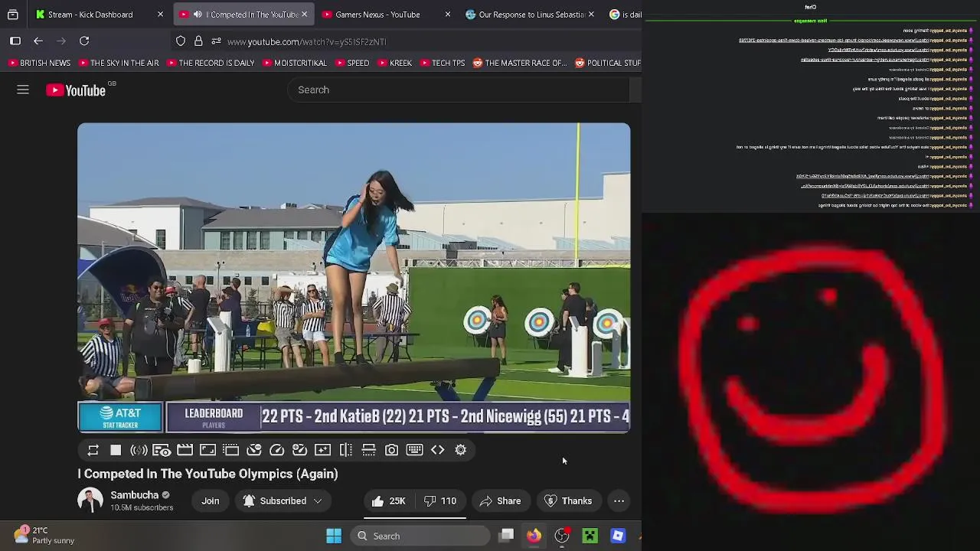Switch on cinema mode clapperboard icon

[185, 450]
